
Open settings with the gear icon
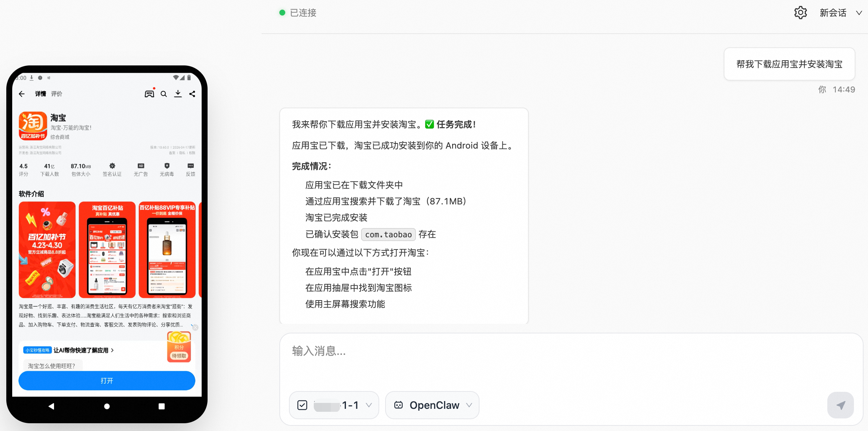coord(800,13)
